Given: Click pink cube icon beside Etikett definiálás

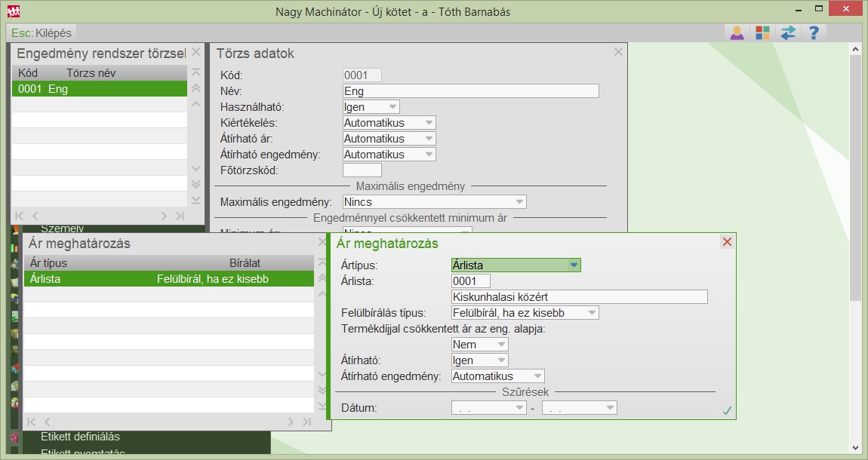Looking at the screenshot, I should click(14, 437).
